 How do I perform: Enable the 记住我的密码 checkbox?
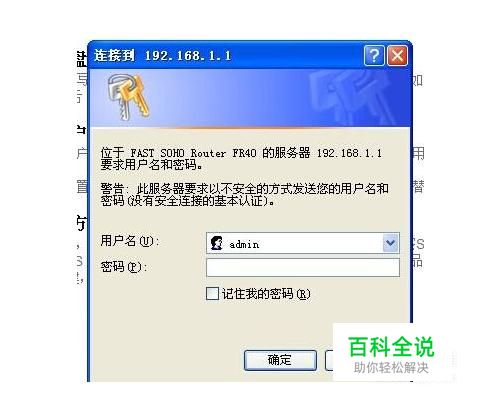point(212,294)
